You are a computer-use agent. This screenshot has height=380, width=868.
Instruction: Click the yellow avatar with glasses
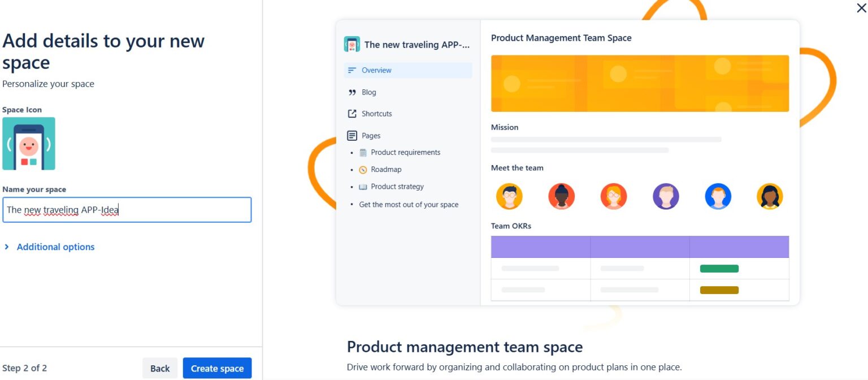pyautogui.click(x=509, y=197)
